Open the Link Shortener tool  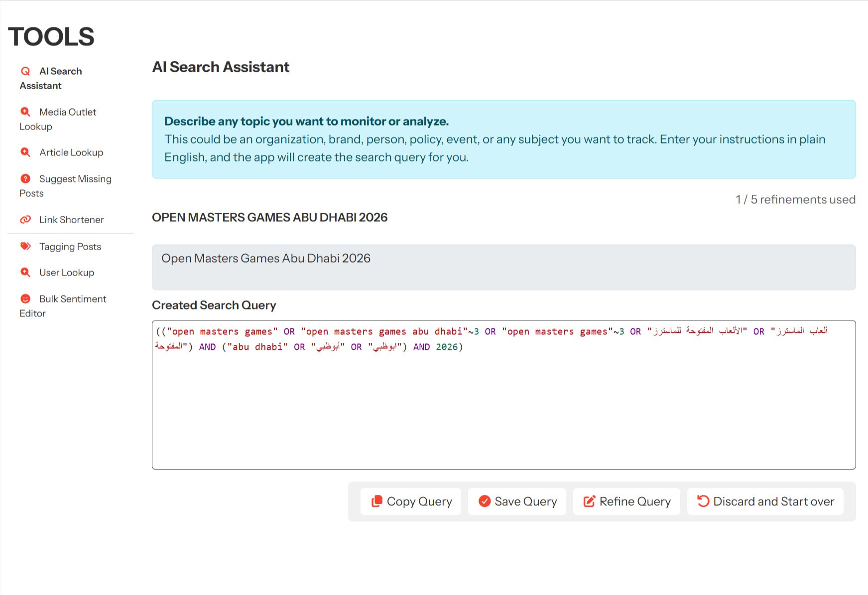(71, 220)
